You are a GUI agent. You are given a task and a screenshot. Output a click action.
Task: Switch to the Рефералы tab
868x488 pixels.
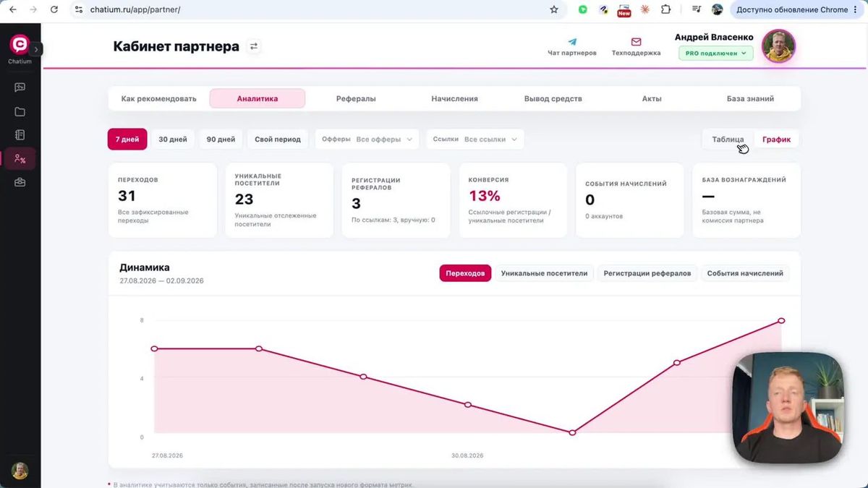[x=356, y=98]
